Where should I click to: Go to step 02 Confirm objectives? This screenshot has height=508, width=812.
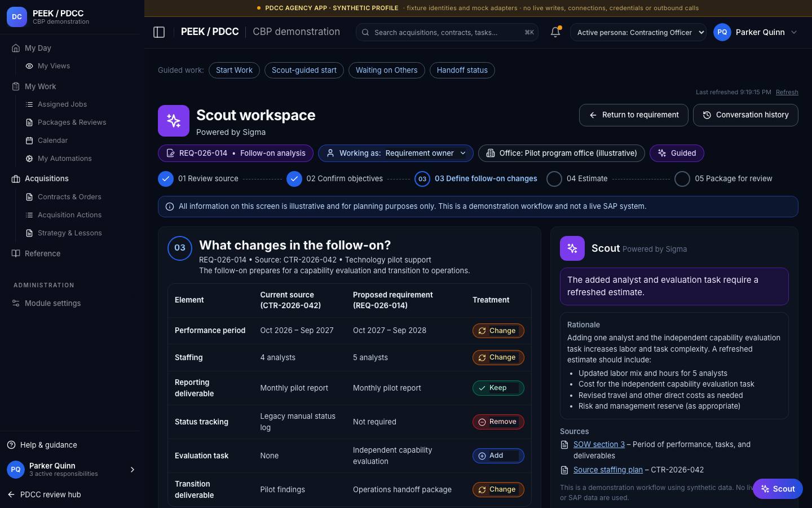334,178
